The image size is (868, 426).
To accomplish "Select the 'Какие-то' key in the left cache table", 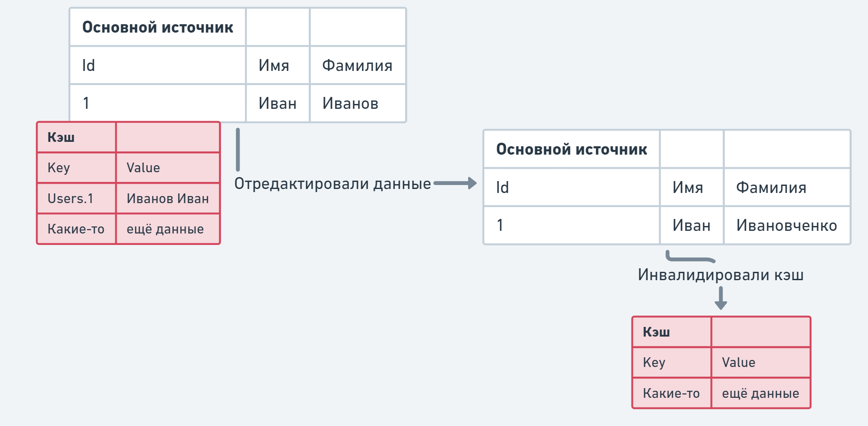I will [76, 229].
